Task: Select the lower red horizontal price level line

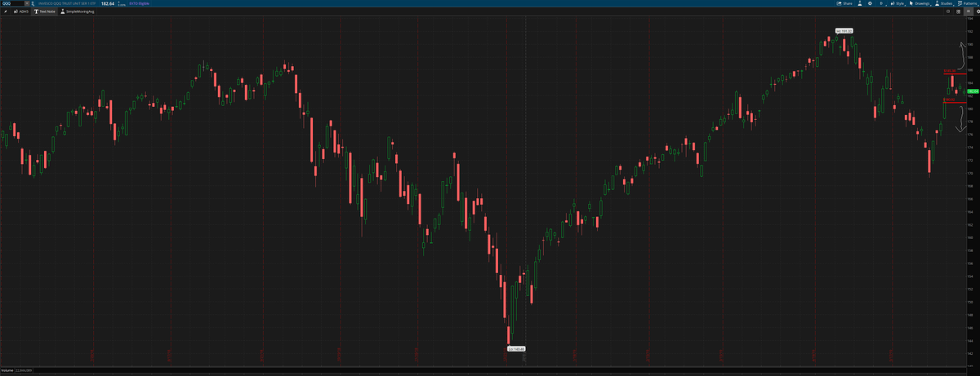Action: 955,103
